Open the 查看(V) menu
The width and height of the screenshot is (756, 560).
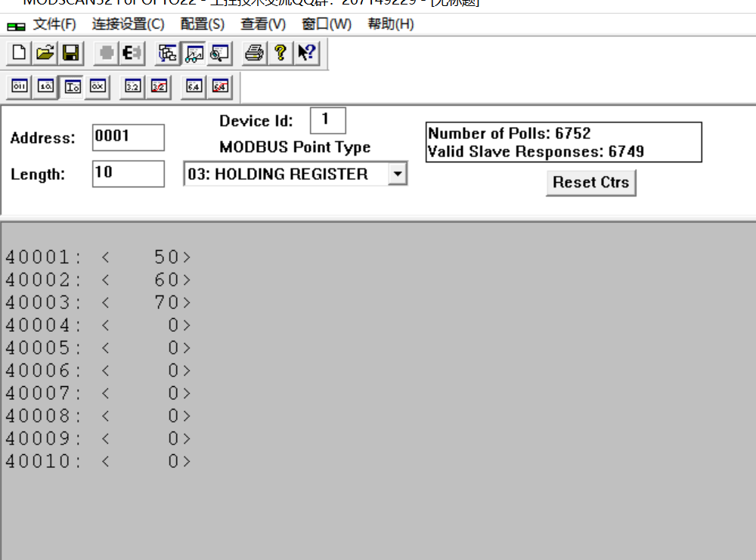coord(263,24)
